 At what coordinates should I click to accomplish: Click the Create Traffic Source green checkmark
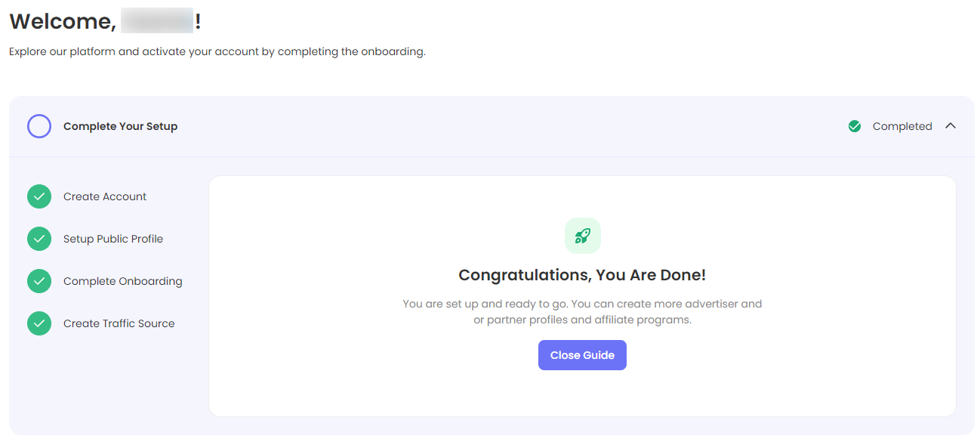pyautogui.click(x=39, y=323)
